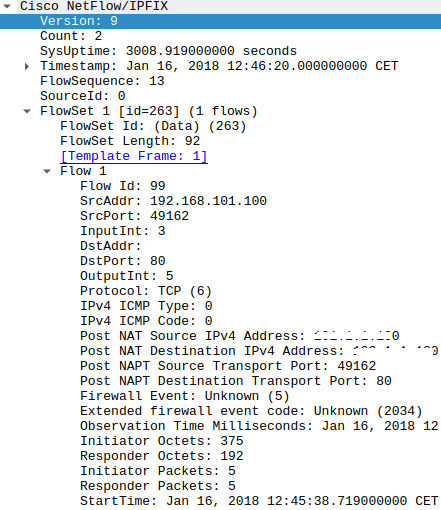Select FlowSet Length: 92 row
441x510 pixels.
tap(220, 141)
